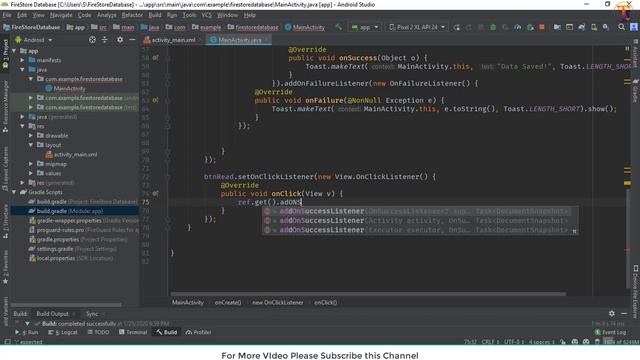640x360 pixels.
Task: Click tool windows quick-access icon in status bar
Action: click(x=7, y=341)
